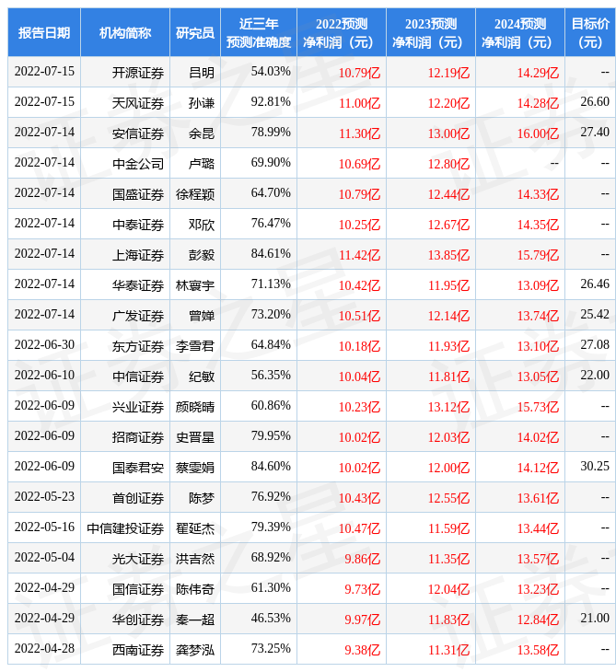The height and width of the screenshot is (672, 616).
Task: Click the 2023预测净利润 column header
Action: pos(431,32)
